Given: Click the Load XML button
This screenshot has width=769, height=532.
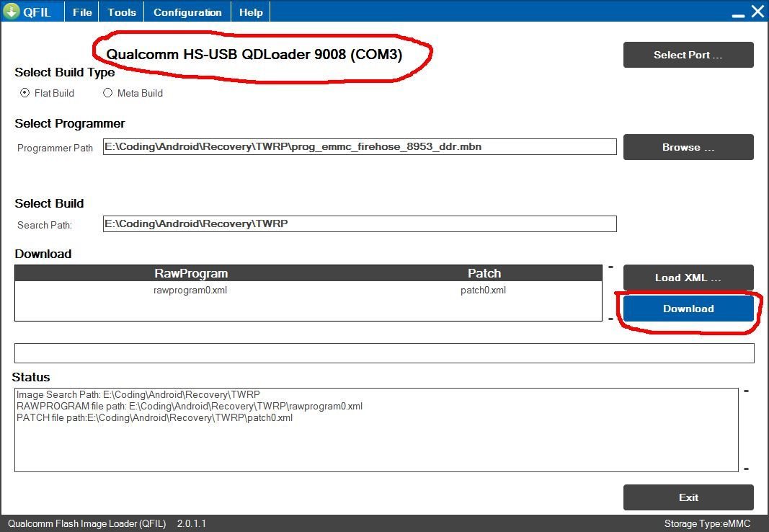Looking at the screenshot, I should [688, 278].
